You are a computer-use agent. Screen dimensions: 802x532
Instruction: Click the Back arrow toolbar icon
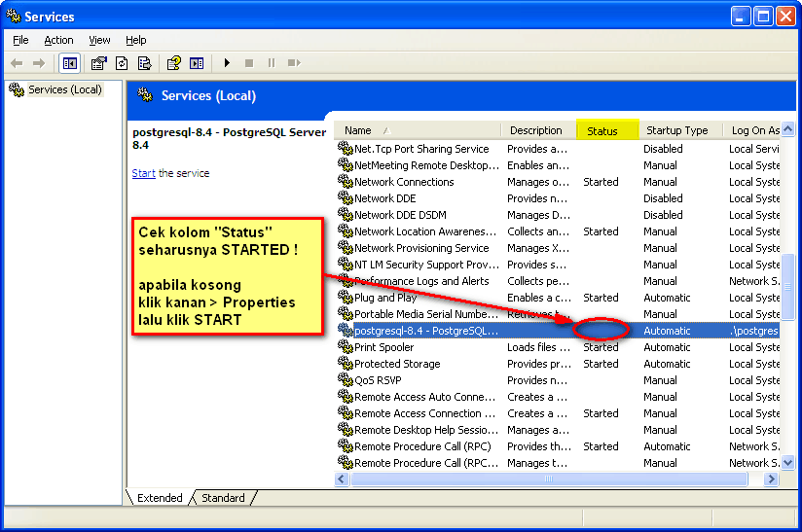point(17,63)
